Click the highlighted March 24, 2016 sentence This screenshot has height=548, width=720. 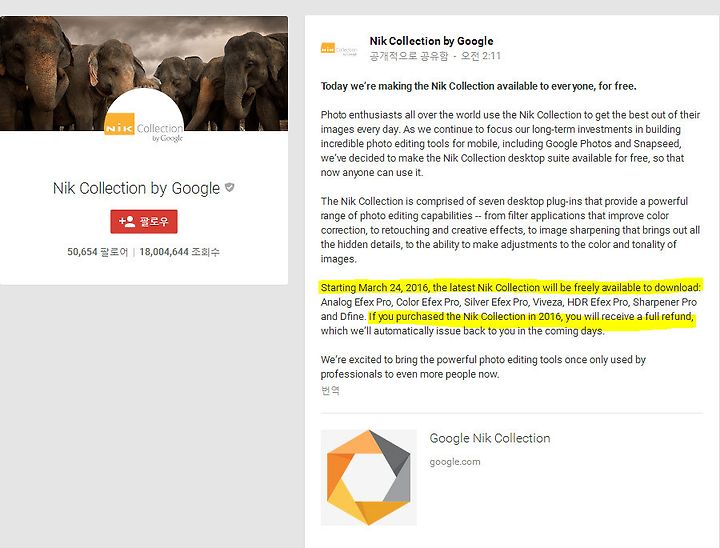click(x=511, y=288)
